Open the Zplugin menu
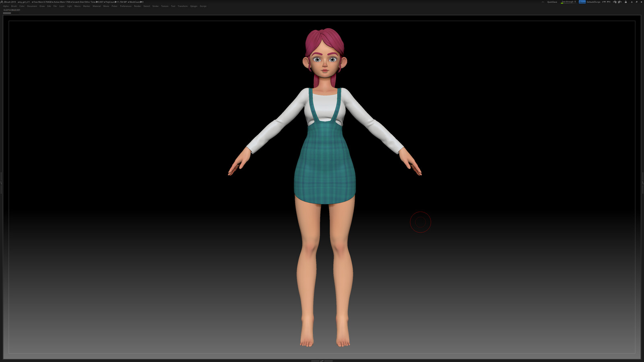 click(x=194, y=6)
